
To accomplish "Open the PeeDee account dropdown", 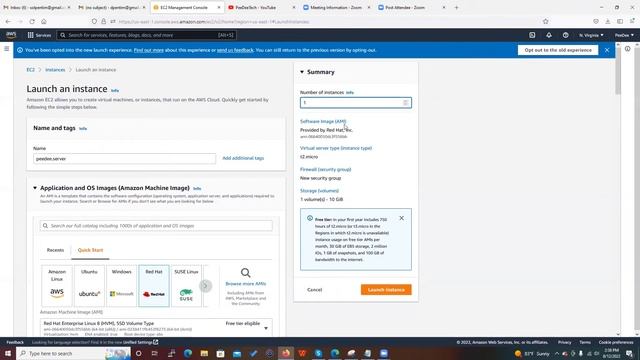I will [624, 35].
